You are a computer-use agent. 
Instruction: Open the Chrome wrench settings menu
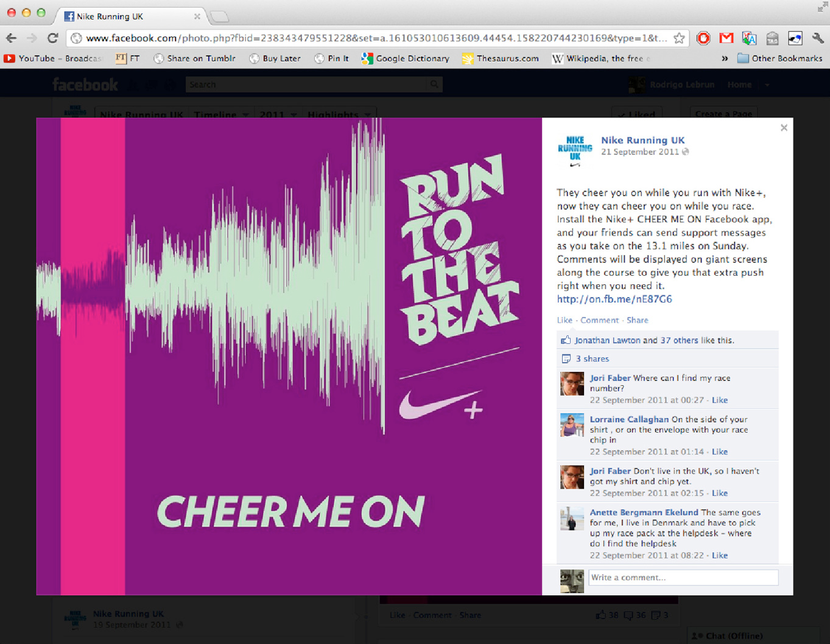pyautogui.click(x=817, y=38)
